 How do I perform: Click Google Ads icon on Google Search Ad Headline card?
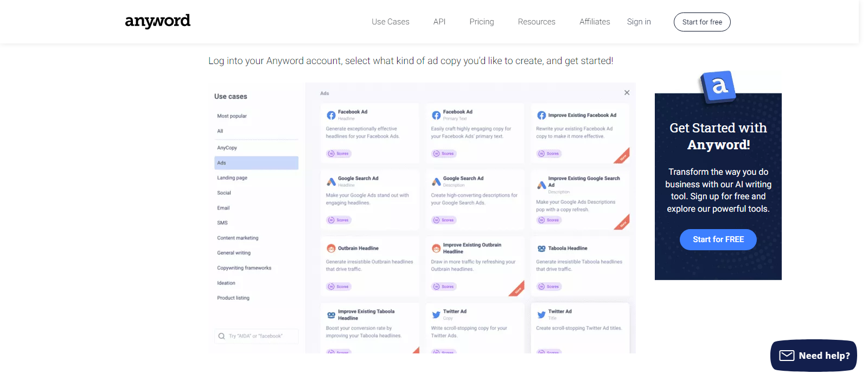[x=331, y=181]
